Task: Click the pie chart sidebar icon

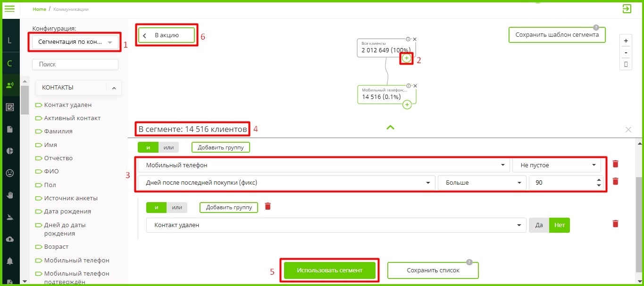Action: coord(9,151)
